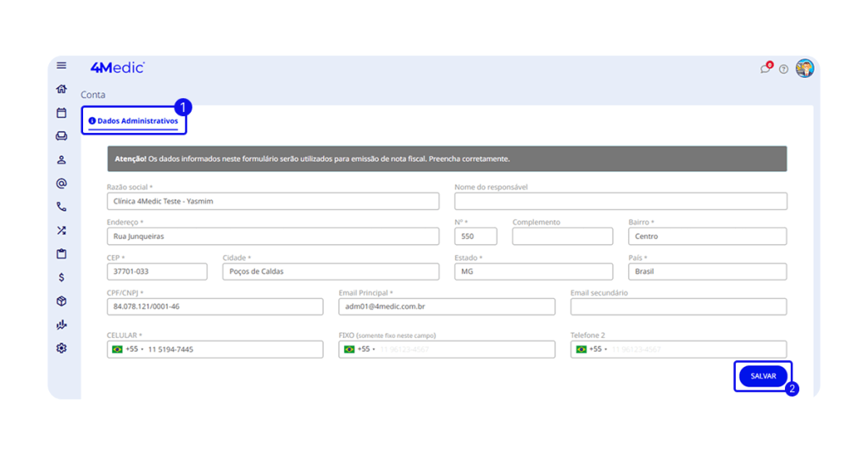
Task: Open the box package icon in sidebar
Action: coord(61,301)
